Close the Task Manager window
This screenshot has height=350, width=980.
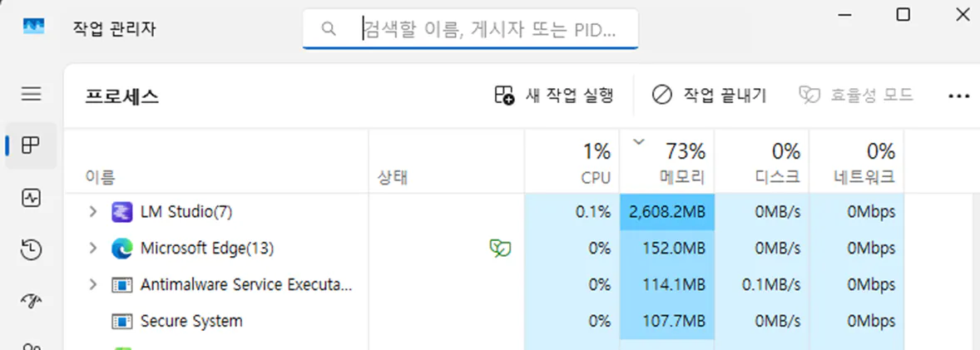963,14
